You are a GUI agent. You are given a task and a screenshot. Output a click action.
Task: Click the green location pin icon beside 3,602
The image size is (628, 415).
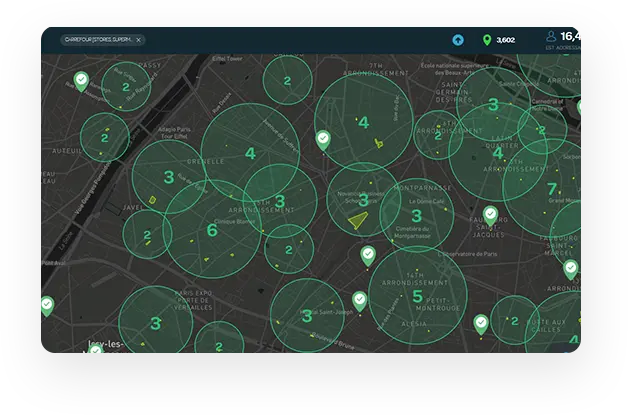487,40
